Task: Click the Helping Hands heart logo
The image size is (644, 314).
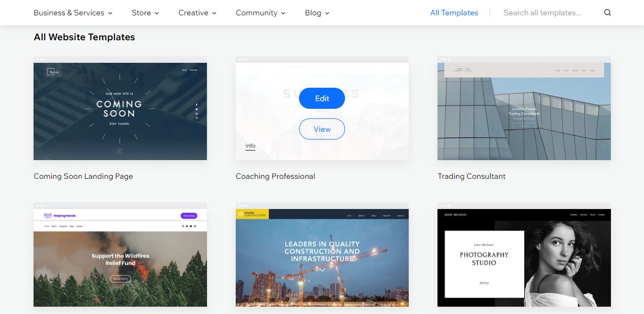Action: click(47, 216)
